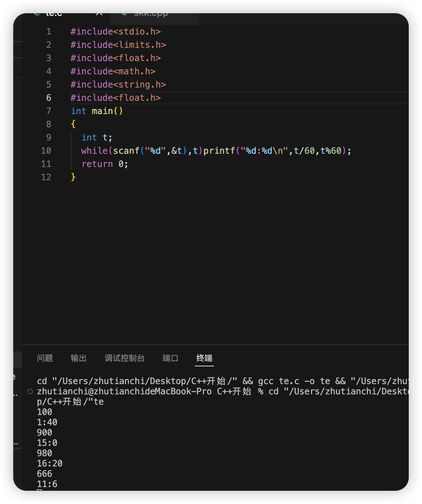This screenshot has width=422, height=504.
Task: Click the zhutianchi@zhutianchideMacBook-Pro prompt
Action: pyautogui.click(x=124, y=391)
